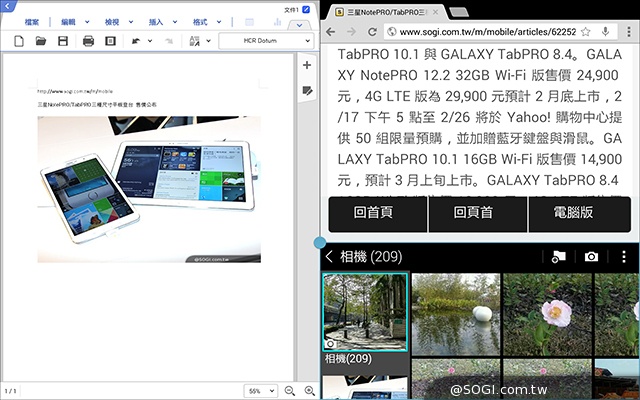
Task: Open the gallery overflow menu
Action: 624,257
